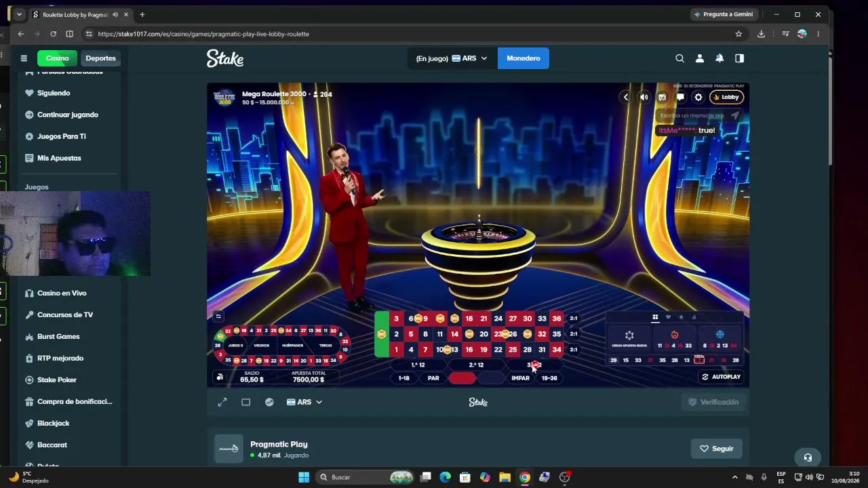Return to the Lobby
Screen dimensions: 868x488
[726, 97]
